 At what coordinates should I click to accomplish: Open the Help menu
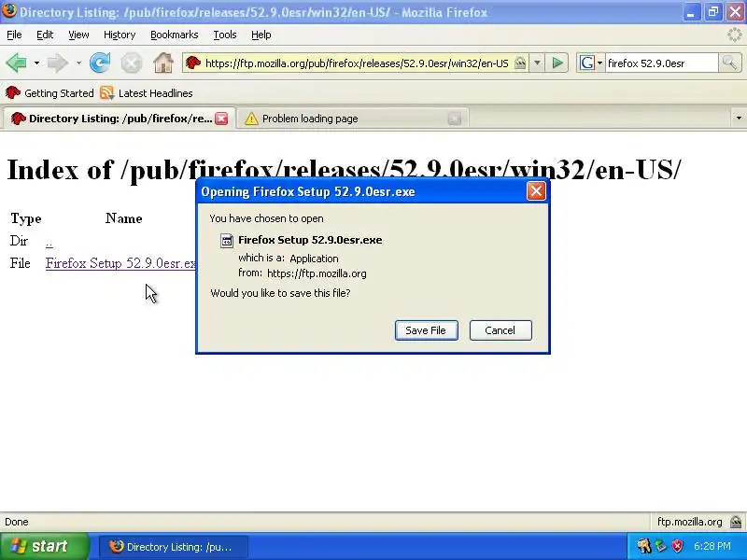pos(261,35)
